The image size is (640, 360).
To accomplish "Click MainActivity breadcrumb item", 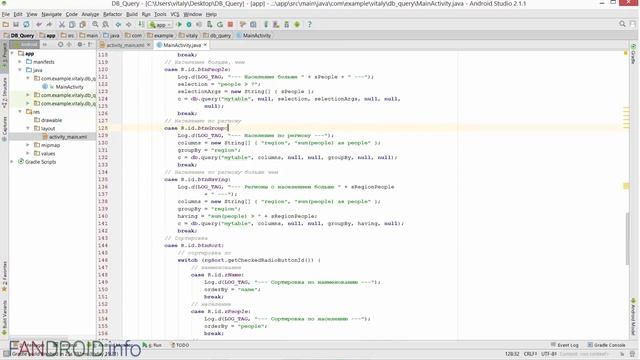I will coord(253,36).
